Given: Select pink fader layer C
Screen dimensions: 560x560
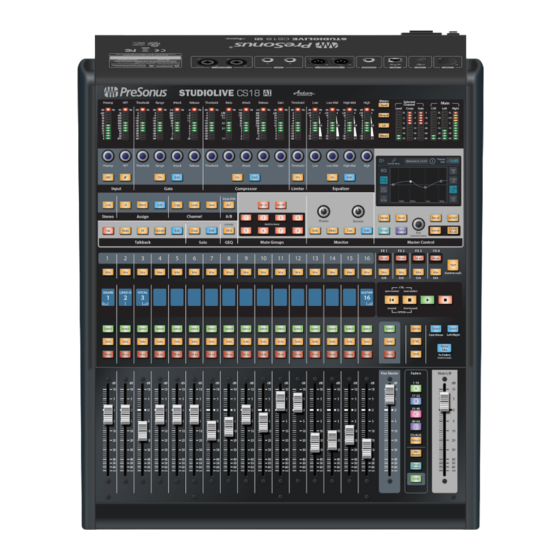Looking at the screenshot, I should tap(416, 414).
